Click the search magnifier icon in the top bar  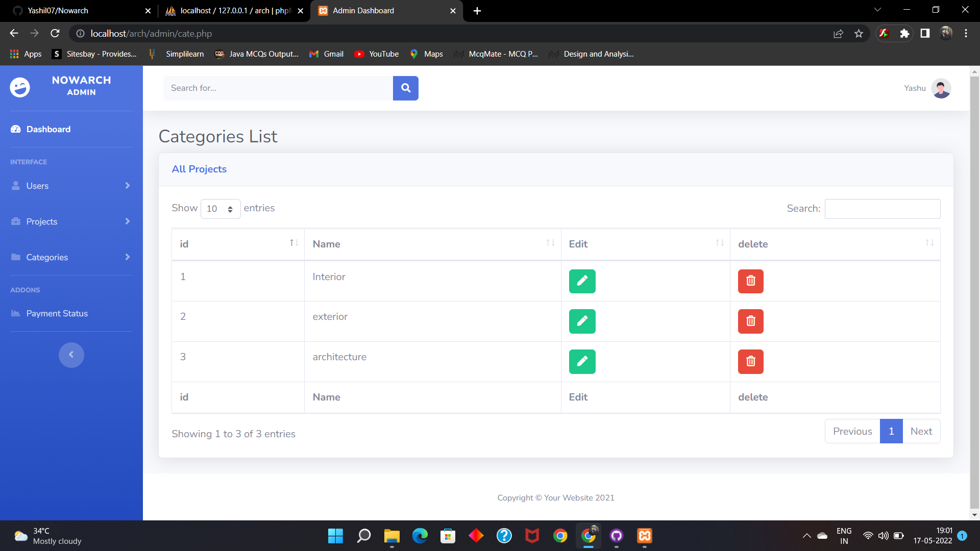click(405, 88)
